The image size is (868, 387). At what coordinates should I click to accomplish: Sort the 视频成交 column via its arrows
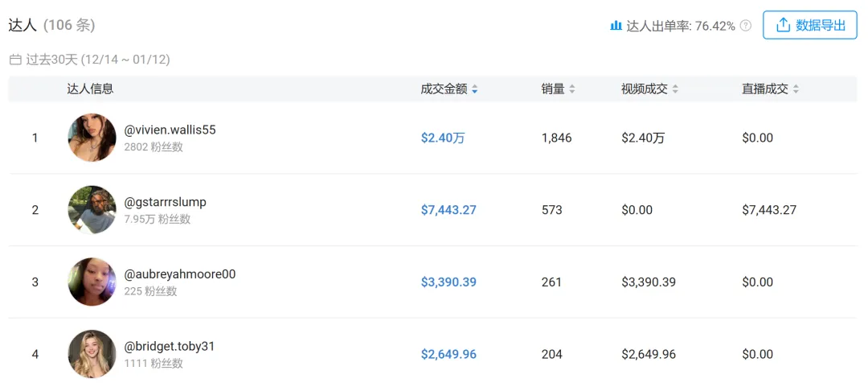(675, 89)
